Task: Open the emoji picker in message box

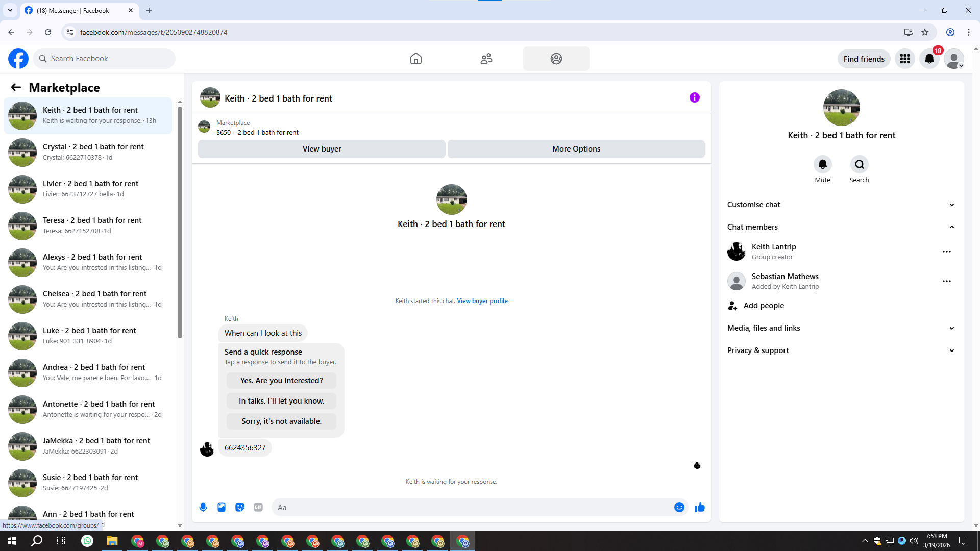Action: point(679,507)
